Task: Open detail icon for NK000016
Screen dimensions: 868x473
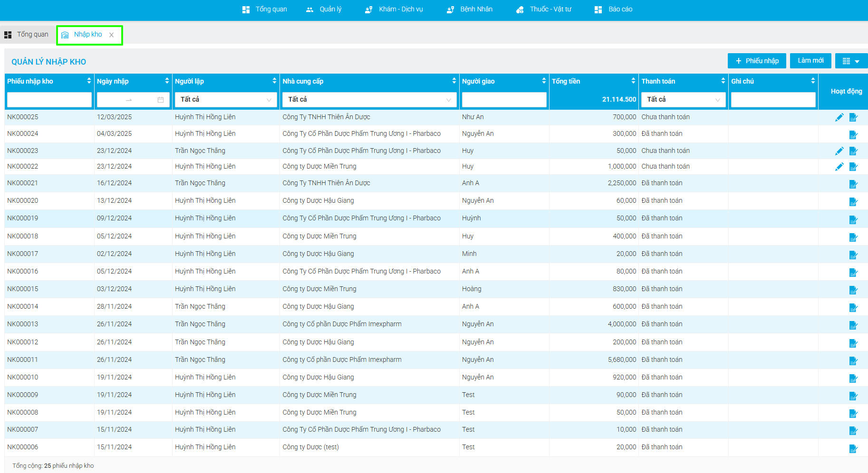Action: tap(853, 272)
